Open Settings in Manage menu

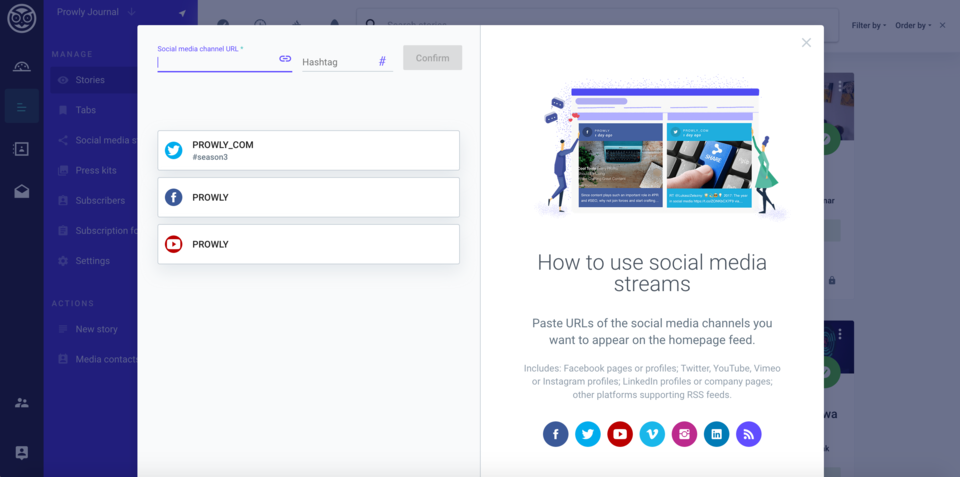point(92,261)
